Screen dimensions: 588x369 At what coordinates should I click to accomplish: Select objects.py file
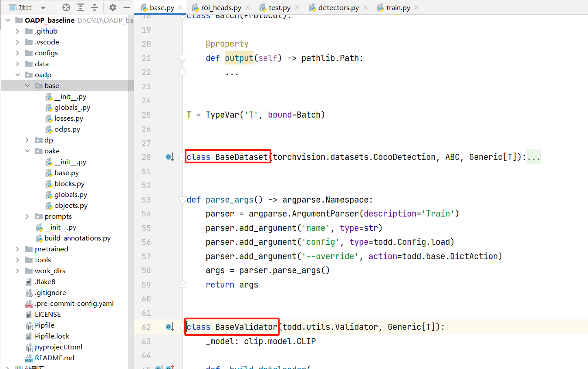coord(71,206)
